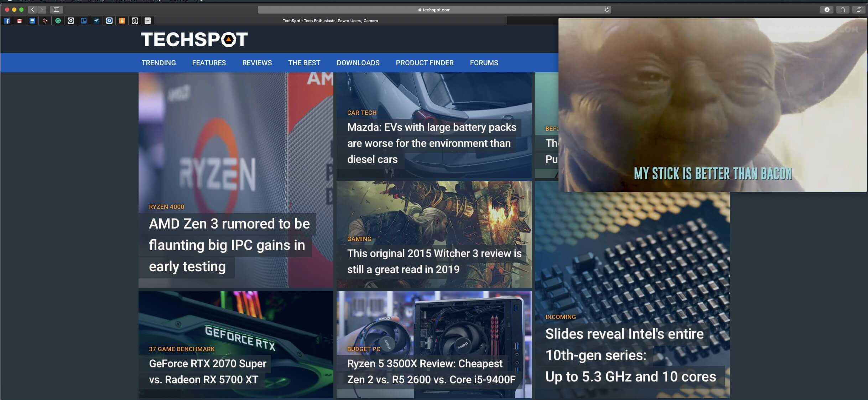
Task: Show all tabs overview icon
Action: pos(859,10)
